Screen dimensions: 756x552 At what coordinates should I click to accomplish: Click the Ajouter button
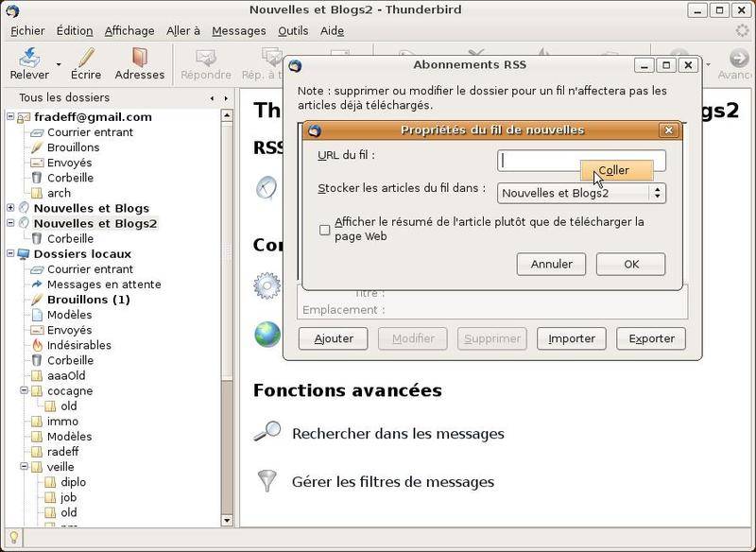click(x=334, y=338)
